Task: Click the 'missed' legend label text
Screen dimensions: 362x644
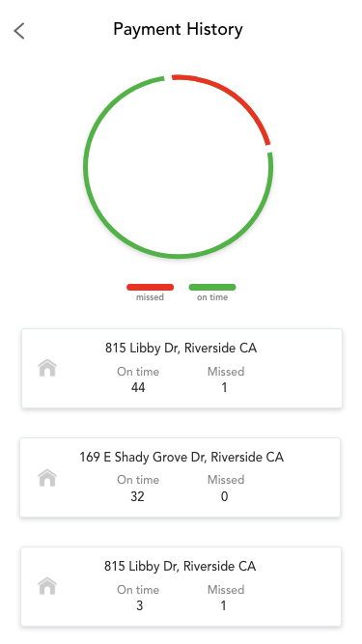Action: (x=150, y=297)
